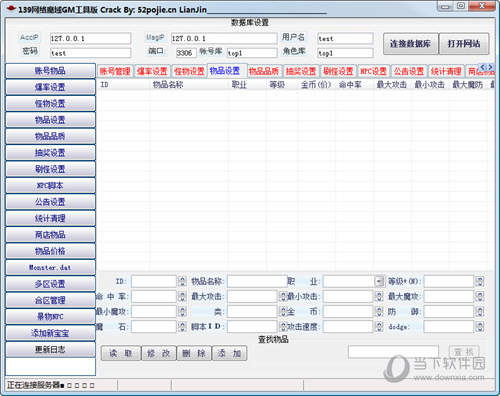The height and width of the screenshot is (396, 500).
Task: Click the 连接数据库 button
Action: click(x=410, y=44)
